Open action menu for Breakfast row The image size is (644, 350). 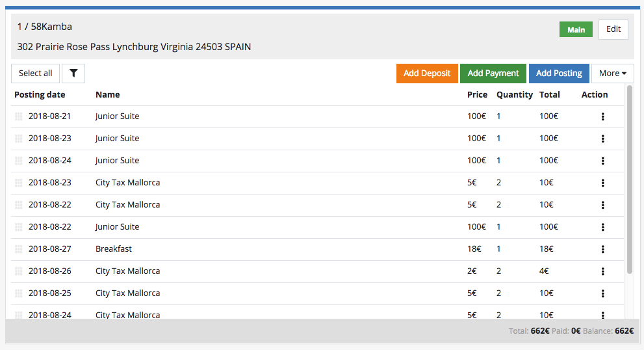(x=602, y=249)
